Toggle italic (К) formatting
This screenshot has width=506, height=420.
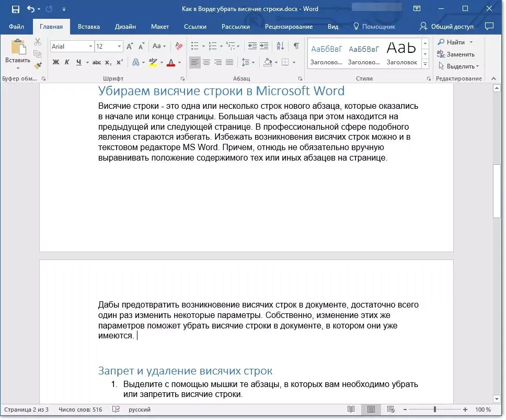pos(67,62)
